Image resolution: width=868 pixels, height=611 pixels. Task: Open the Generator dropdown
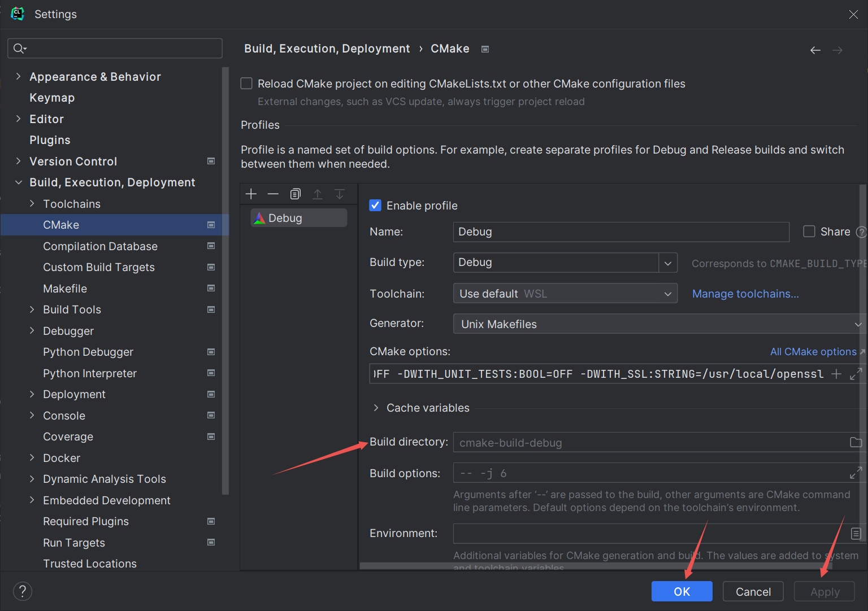(660, 324)
